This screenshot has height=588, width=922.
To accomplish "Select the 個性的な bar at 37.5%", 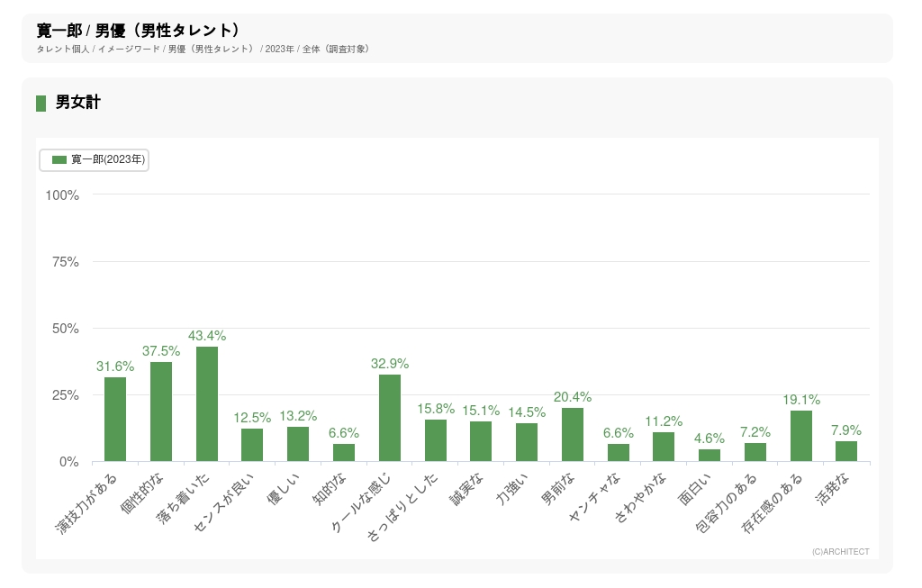I will point(161,412).
